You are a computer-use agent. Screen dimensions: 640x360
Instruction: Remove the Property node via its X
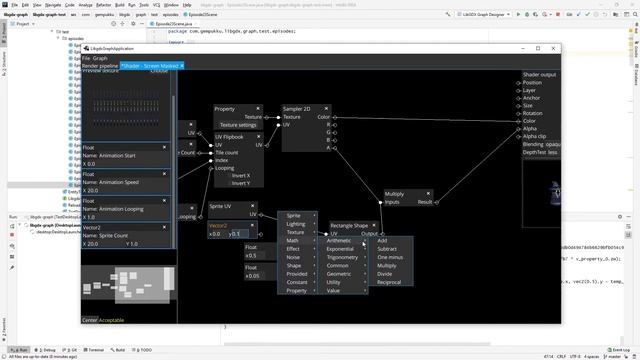tap(258, 109)
